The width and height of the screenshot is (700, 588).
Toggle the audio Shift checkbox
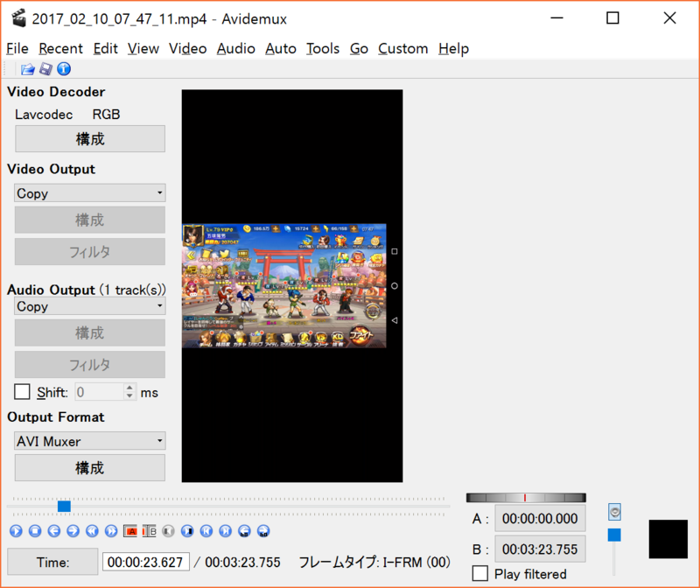coord(22,392)
